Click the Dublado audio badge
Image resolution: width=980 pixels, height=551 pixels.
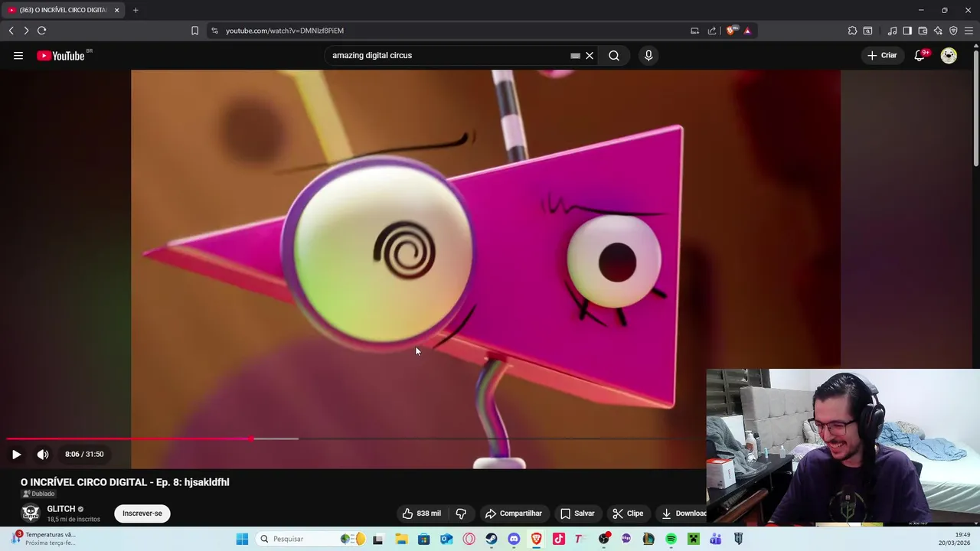click(x=38, y=494)
